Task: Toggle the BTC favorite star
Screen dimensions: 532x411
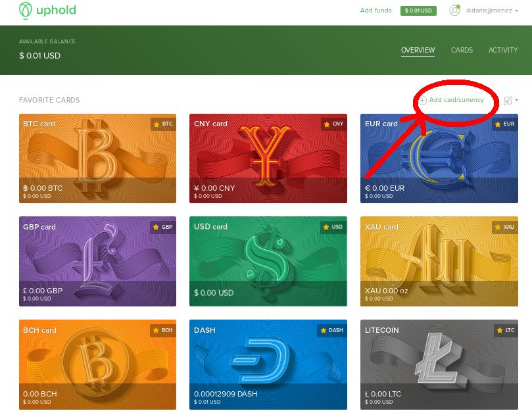Action: (157, 124)
